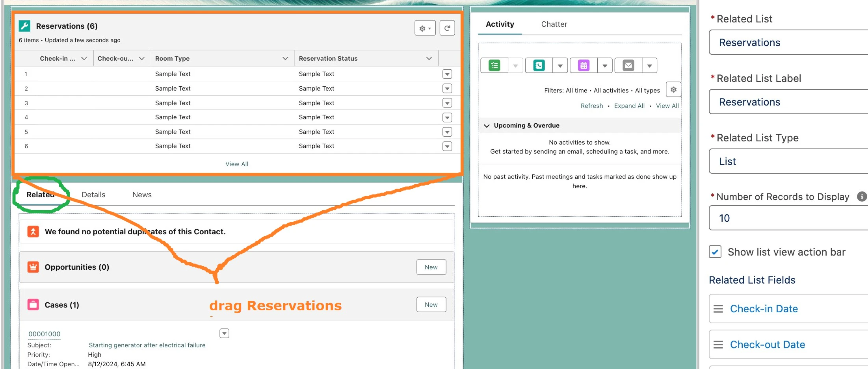Click the Opportunities (0) heading
Viewport: 868px width, 369px height.
click(77, 267)
